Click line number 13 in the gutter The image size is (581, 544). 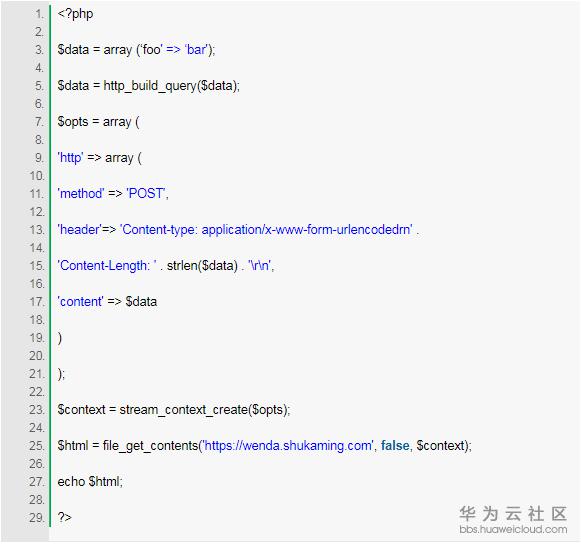pos(37,230)
